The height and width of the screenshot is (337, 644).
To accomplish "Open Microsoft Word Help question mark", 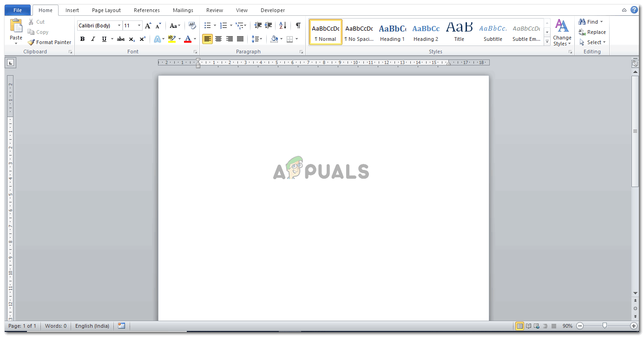I will pyautogui.click(x=634, y=10).
